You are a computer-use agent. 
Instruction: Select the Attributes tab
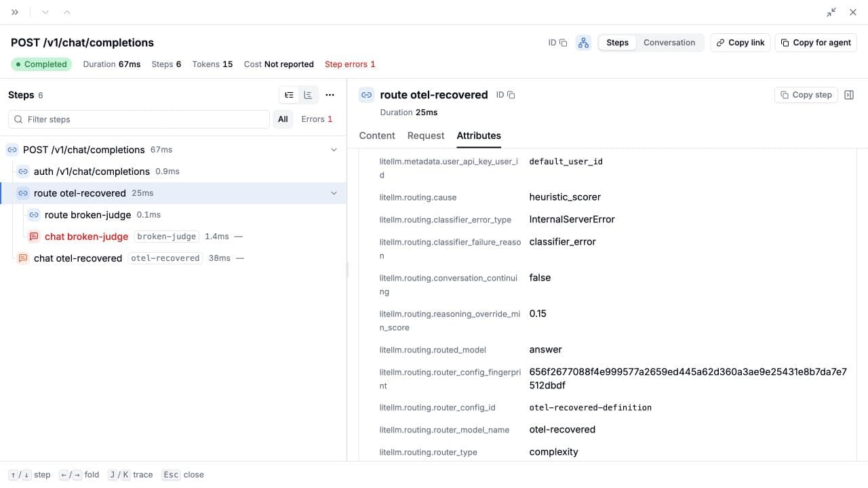click(x=479, y=136)
